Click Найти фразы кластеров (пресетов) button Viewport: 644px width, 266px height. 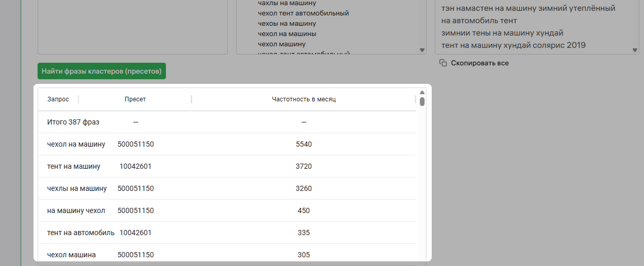pyautogui.click(x=101, y=71)
